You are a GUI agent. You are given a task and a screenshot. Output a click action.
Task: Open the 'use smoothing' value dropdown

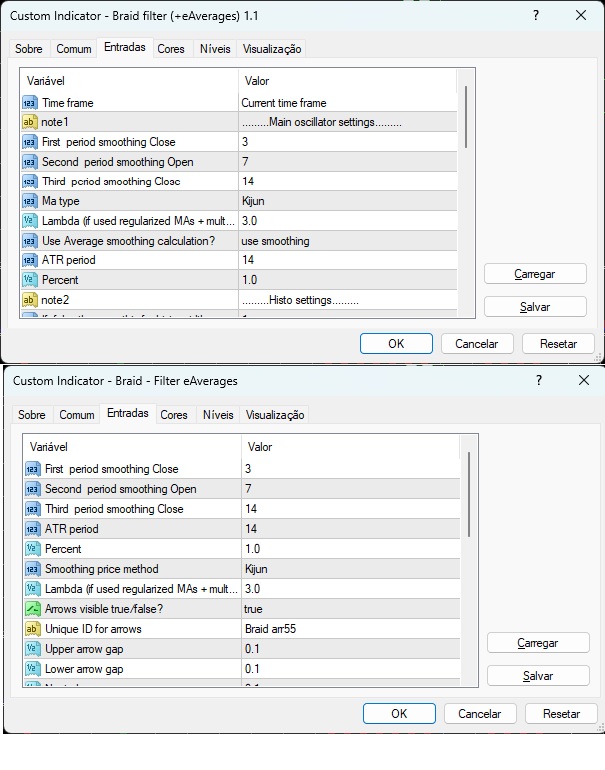[347, 241]
